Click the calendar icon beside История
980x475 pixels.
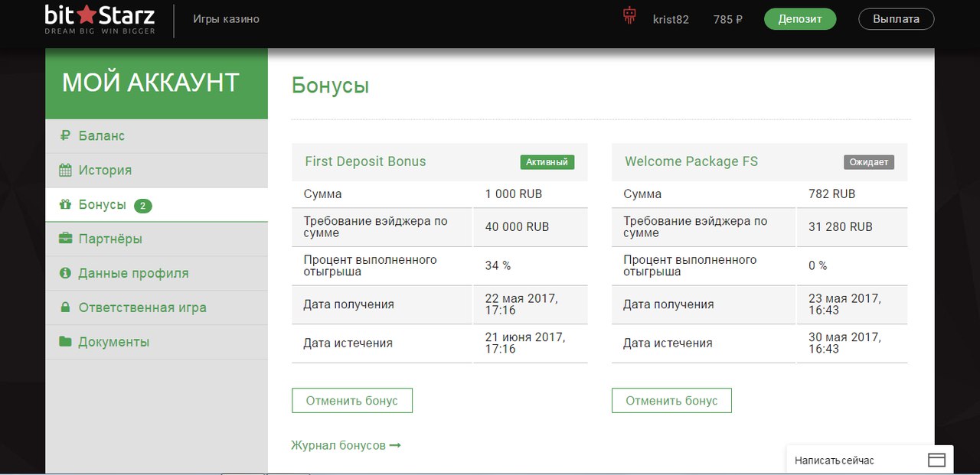pos(65,170)
